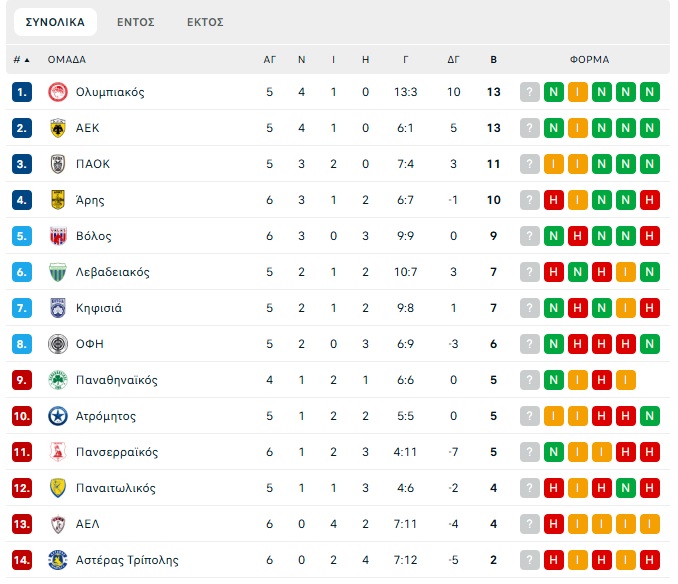
Task: Select the ΕΚΤΟΣ tab
Action: 205,22
